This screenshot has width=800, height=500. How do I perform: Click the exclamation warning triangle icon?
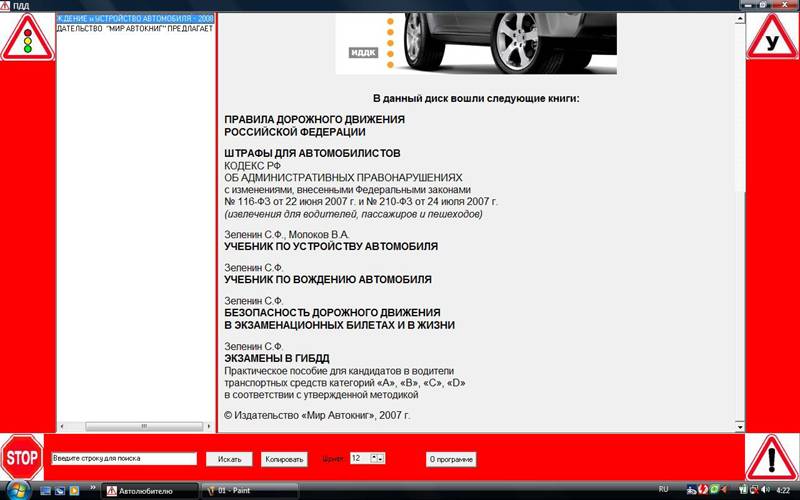pyautogui.click(x=771, y=457)
